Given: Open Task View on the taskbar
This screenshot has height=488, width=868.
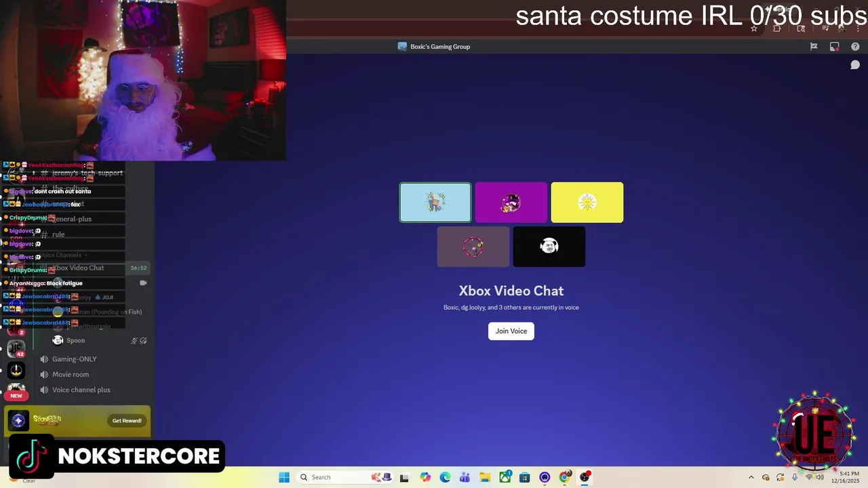Looking at the screenshot, I should tap(404, 477).
